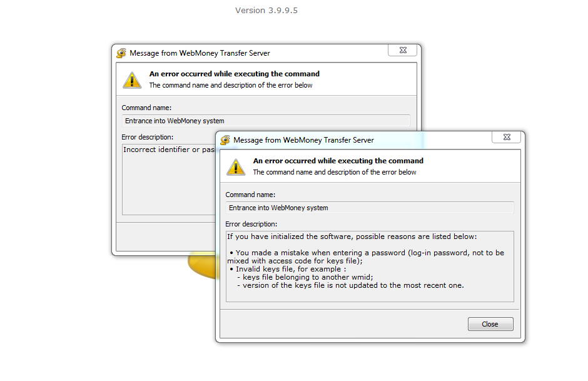This screenshot has height=381, width=588.
Task: Click the warning triangle icon in front dialog
Action: pos(236,167)
